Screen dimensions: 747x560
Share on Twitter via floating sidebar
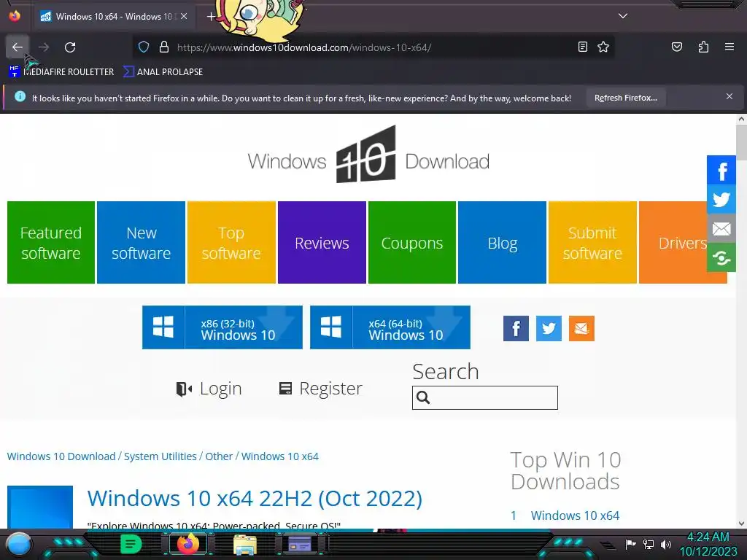click(721, 199)
